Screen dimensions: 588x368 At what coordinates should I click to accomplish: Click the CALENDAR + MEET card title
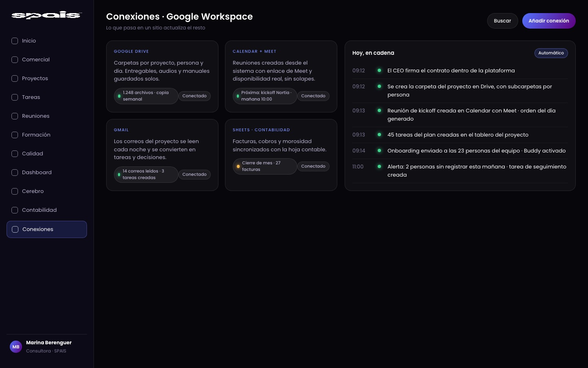click(254, 52)
